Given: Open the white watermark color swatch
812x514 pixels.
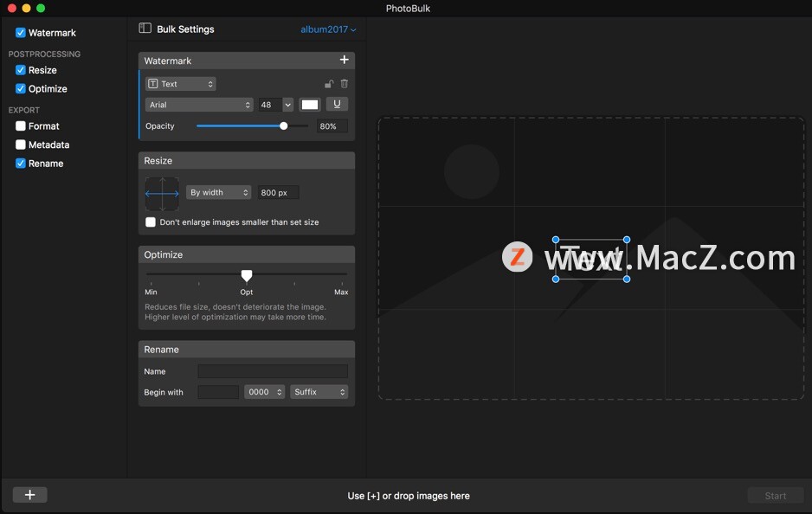Looking at the screenshot, I should 310,105.
